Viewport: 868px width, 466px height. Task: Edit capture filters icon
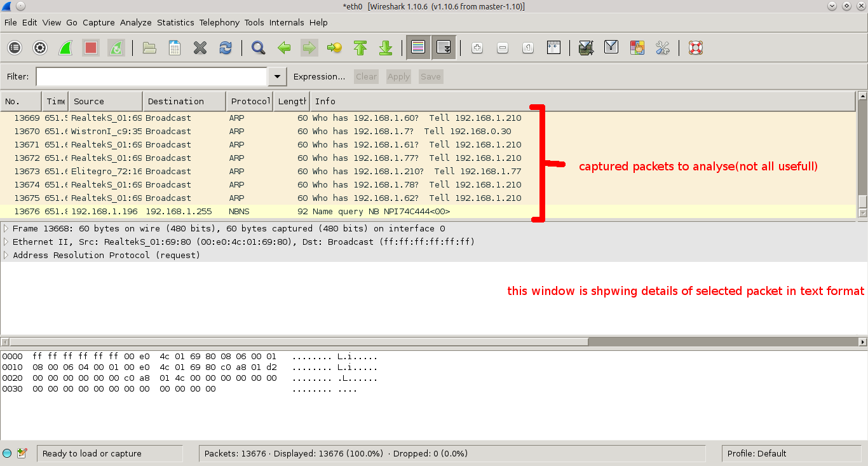point(586,48)
